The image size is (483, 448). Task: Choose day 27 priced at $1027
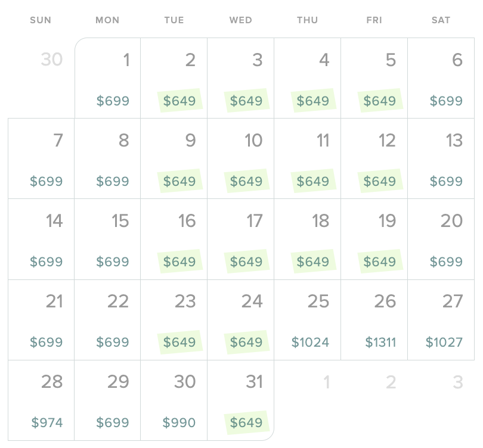pos(441,320)
